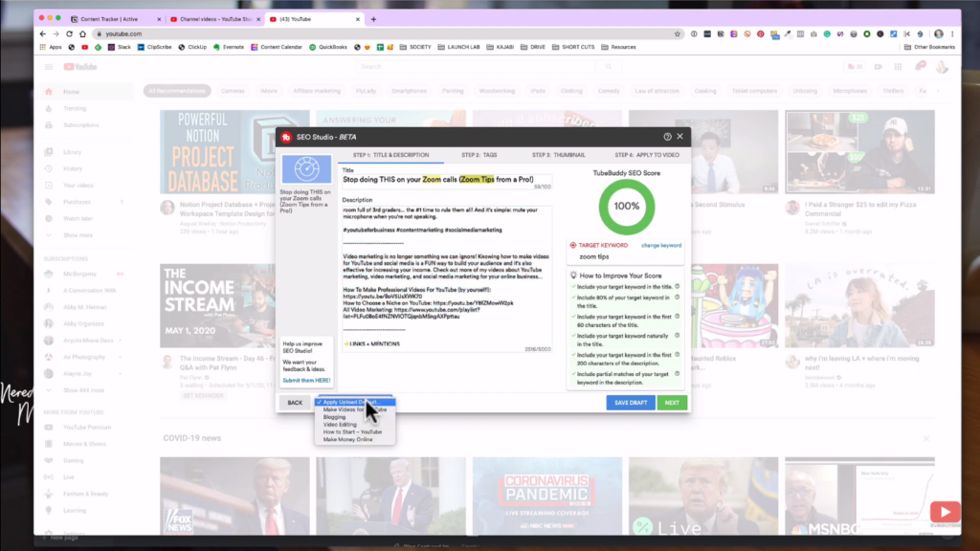Click the youtube.com address bar
This screenshot has height=551, width=980.
pyautogui.click(x=388, y=33)
